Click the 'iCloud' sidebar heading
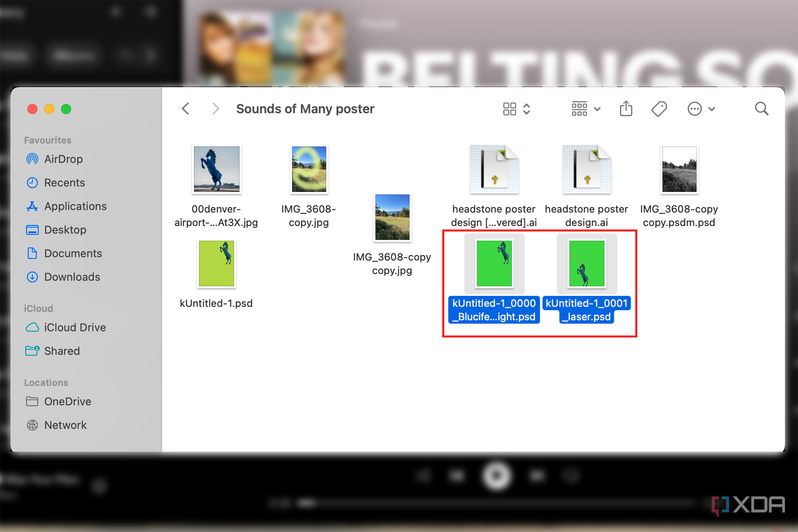 tap(38, 308)
